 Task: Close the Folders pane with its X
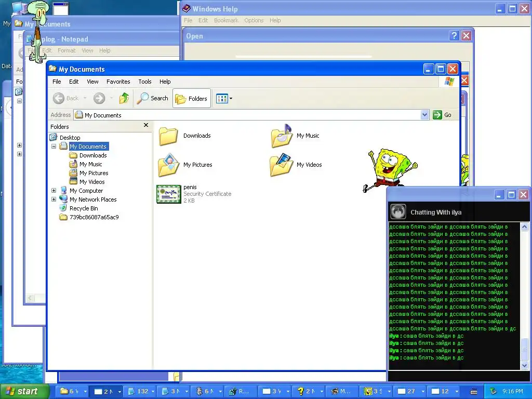point(146,125)
